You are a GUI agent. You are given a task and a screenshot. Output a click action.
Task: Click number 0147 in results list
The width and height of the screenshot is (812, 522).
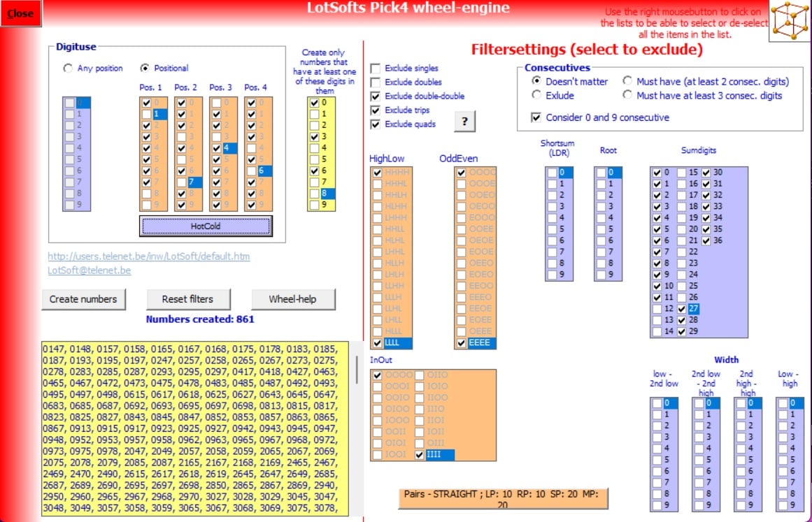[54, 349]
